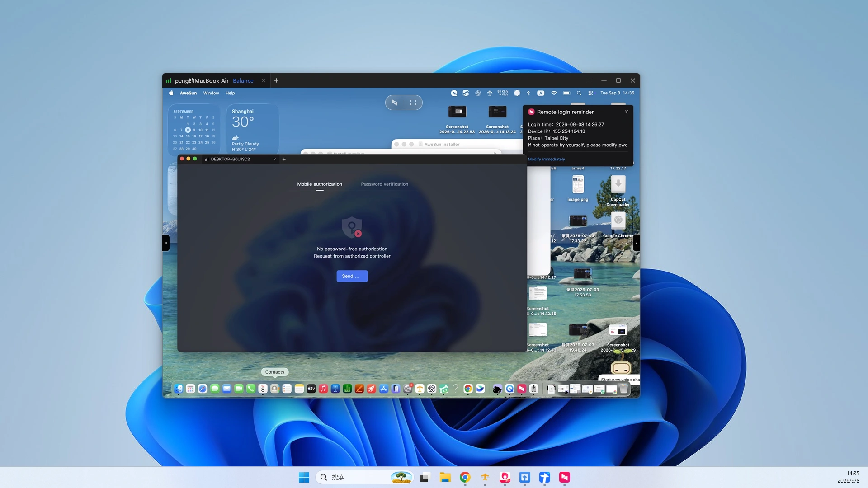Open Control Center in Mac menu bar
This screenshot has width=868, height=488.
point(590,93)
